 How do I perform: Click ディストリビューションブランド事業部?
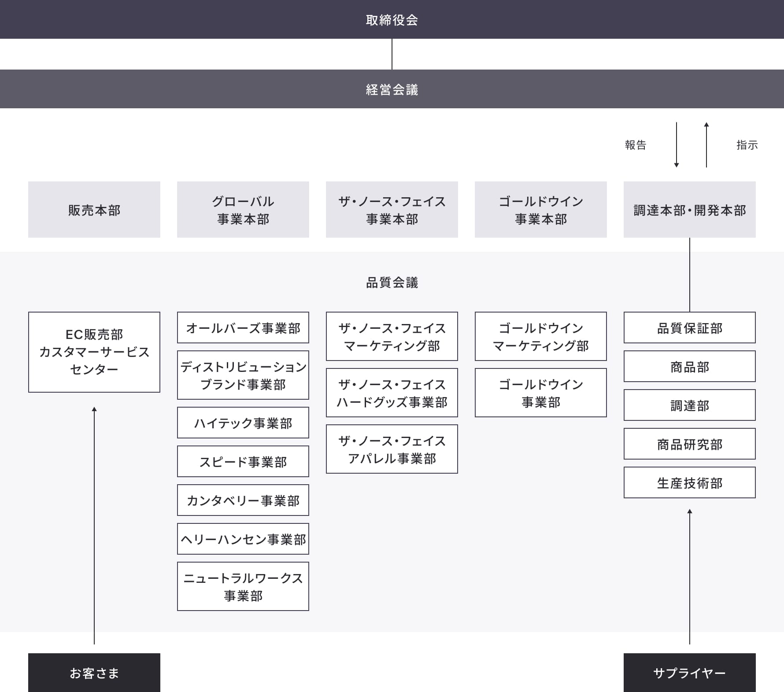243,375
